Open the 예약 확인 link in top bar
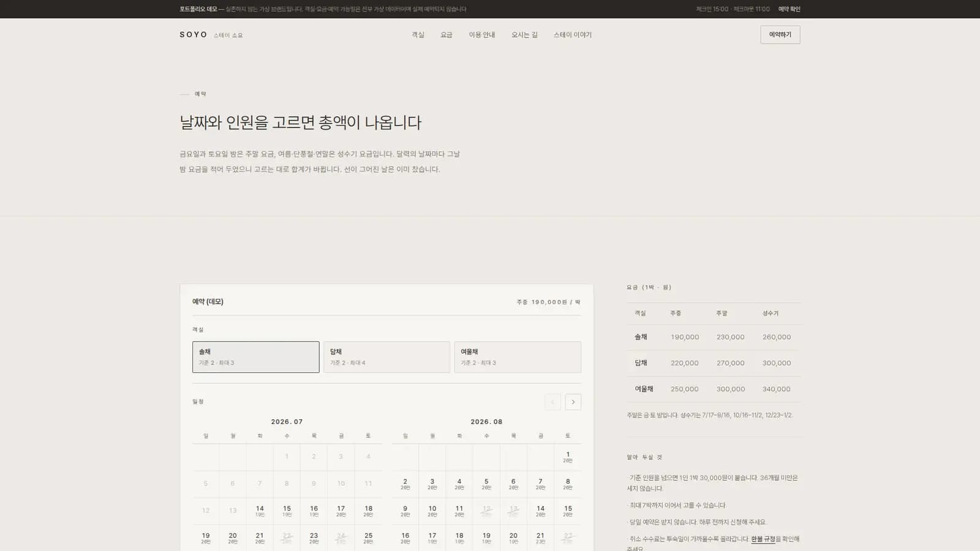 coord(789,9)
